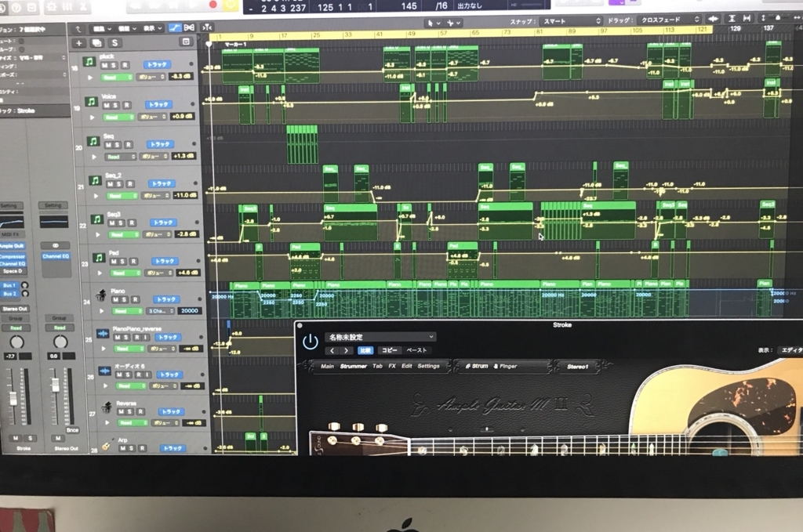
Task: Click the Bnce button on Stereo Out strip
Action: click(73, 430)
